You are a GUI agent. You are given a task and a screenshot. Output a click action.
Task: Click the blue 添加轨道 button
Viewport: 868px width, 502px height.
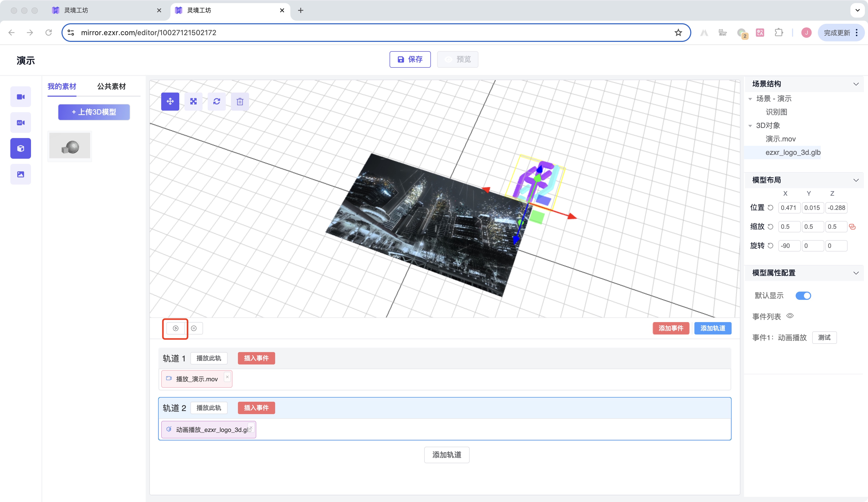713,328
